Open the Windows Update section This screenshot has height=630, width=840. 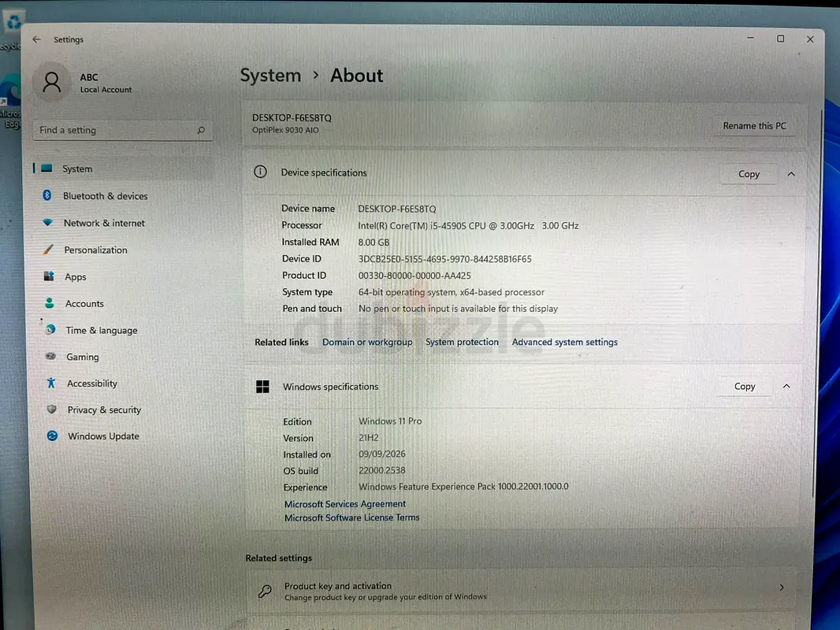pyautogui.click(x=103, y=436)
